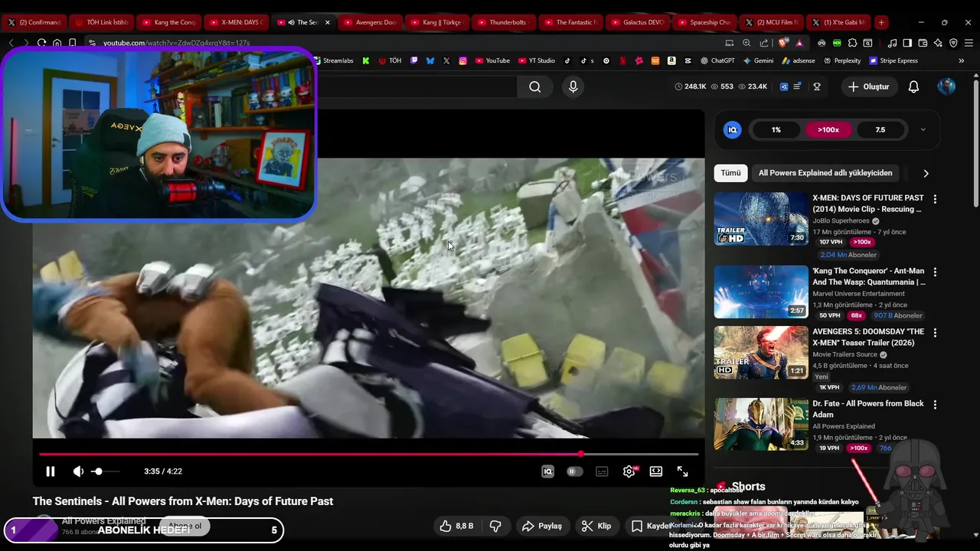980x551 pixels.
Task: Expand the vidIQ score panel chevron
Action: pos(923,130)
